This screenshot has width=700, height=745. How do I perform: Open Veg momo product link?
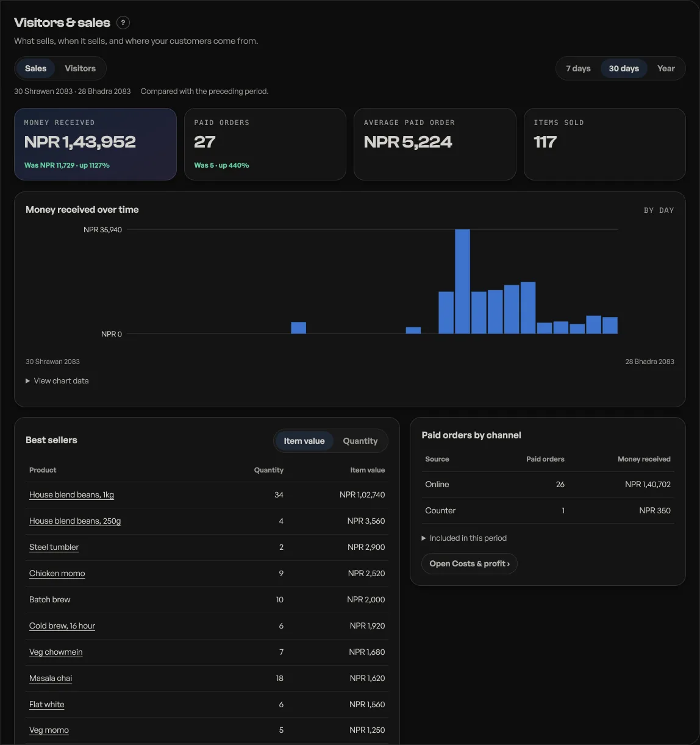point(49,730)
